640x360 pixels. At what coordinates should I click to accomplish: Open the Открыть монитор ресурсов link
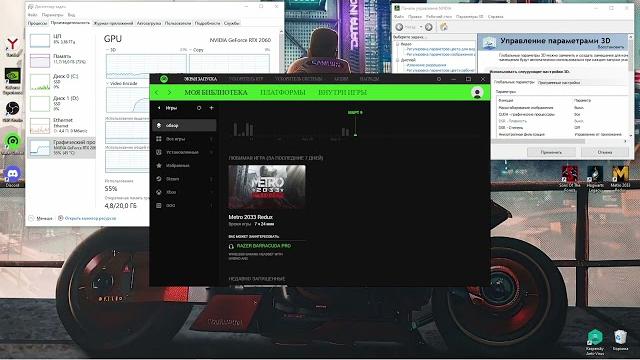(x=90, y=218)
